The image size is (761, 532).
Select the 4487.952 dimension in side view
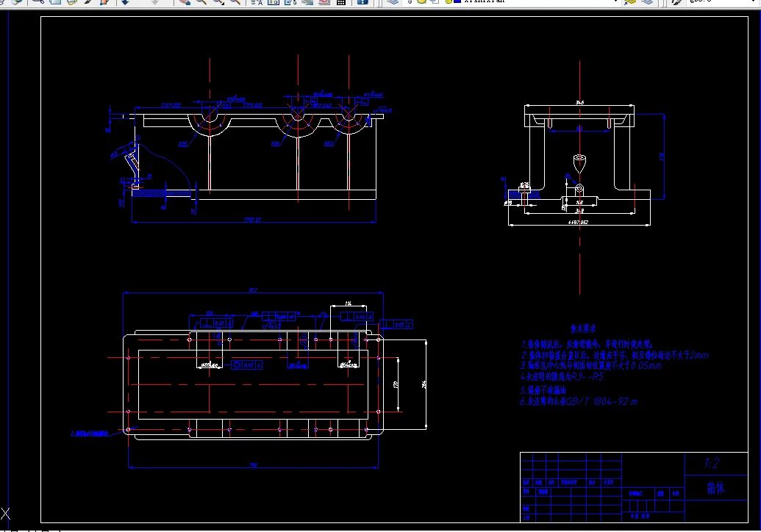578,222
